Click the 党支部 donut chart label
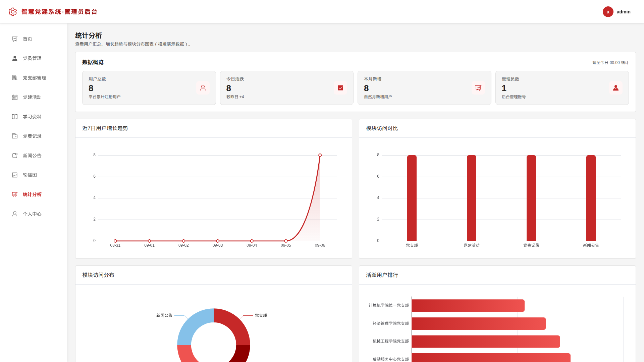This screenshot has width=644, height=362. (261, 315)
